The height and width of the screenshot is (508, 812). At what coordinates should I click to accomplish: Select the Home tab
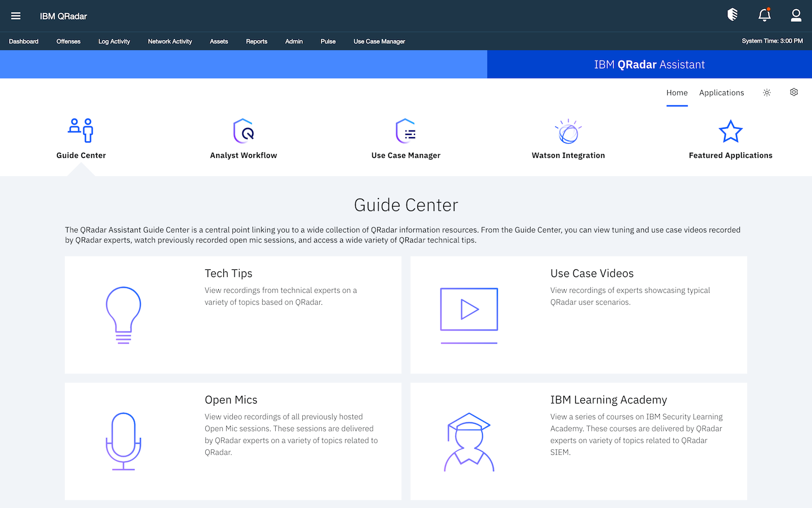coord(677,93)
